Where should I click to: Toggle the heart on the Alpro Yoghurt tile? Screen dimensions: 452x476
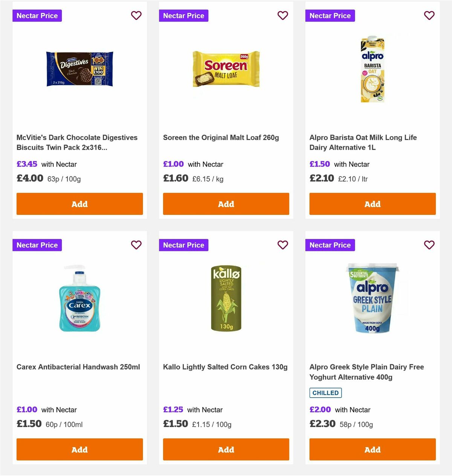coord(429,245)
